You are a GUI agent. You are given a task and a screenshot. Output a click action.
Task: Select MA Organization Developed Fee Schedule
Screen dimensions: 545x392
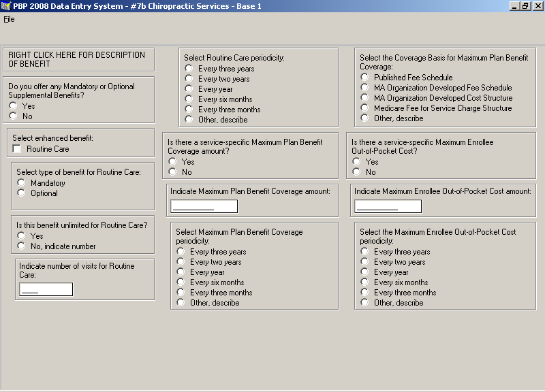[364, 88]
